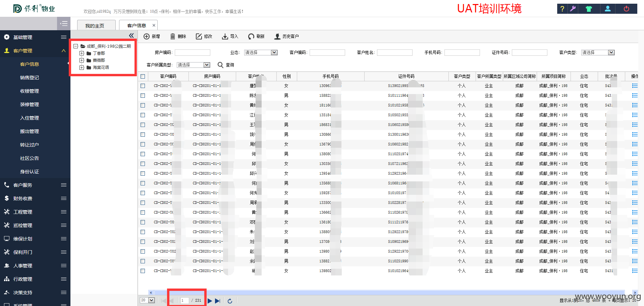
Task: Sort by 证件号码 column header
Action: 406,76
